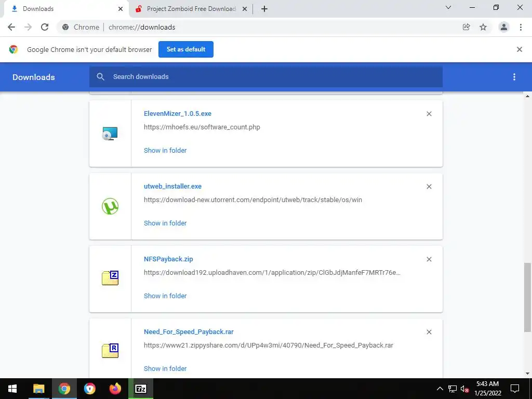Open the Need_For_Speed_Payback.rar file link
532x399 pixels.
click(189, 332)
